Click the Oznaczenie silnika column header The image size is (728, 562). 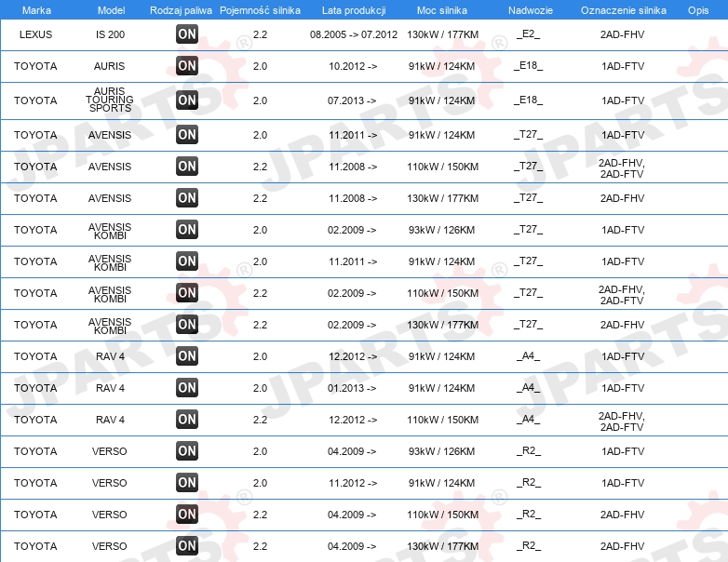623,10
